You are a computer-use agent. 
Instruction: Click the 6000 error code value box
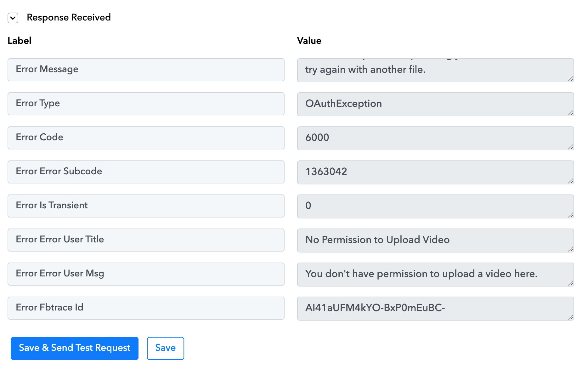436,138
